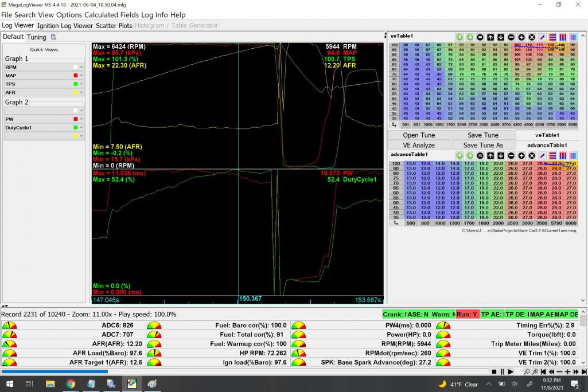This screenshot has width=588, height=392.
Task: Increase play speed with plus control
Action: pyautogui.click(x=568, y=372)
